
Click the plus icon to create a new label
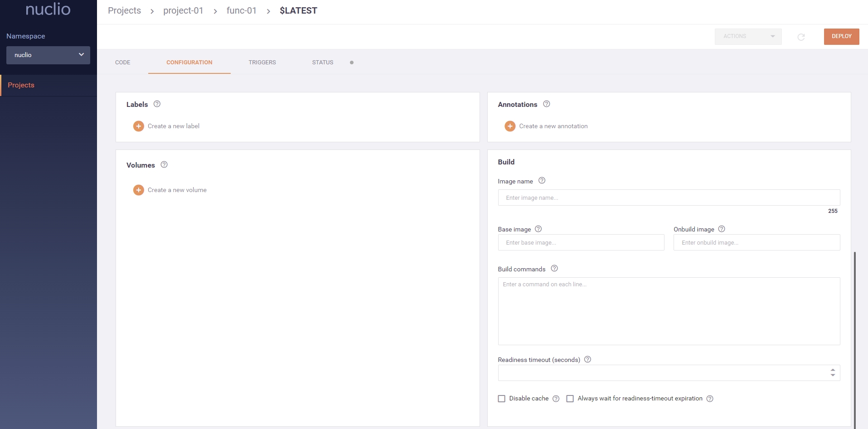pos(138,126)
